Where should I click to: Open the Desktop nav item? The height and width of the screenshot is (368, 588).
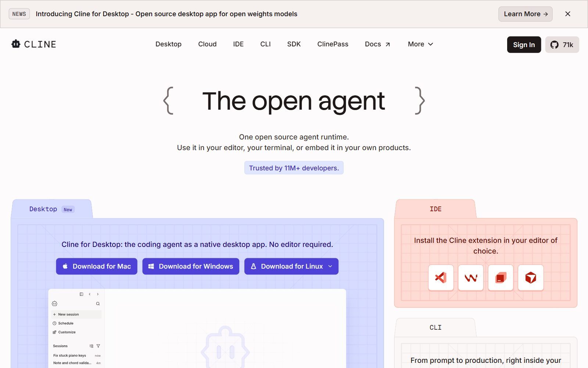[168, 44]
